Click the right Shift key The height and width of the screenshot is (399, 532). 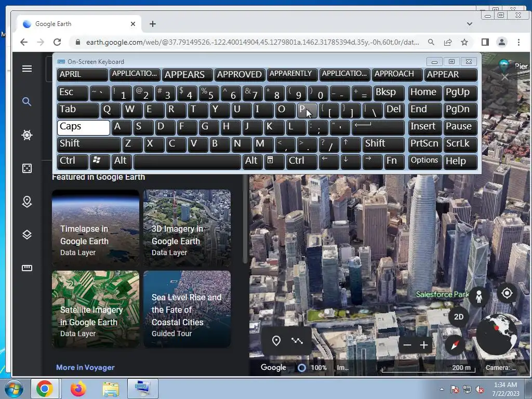pos(383,144)
